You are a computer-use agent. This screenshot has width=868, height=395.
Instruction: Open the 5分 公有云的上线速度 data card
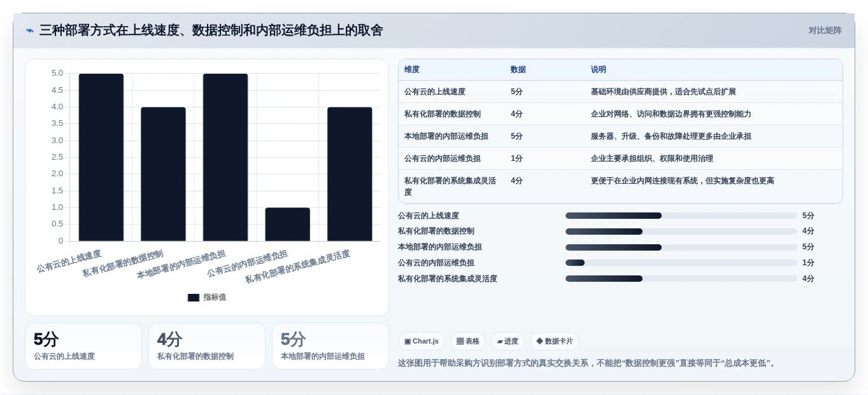[83, 346]
